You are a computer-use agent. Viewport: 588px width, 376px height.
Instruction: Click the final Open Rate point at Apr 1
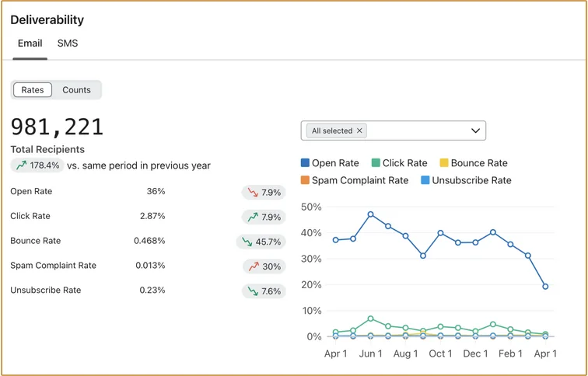(x=545, y=287)
